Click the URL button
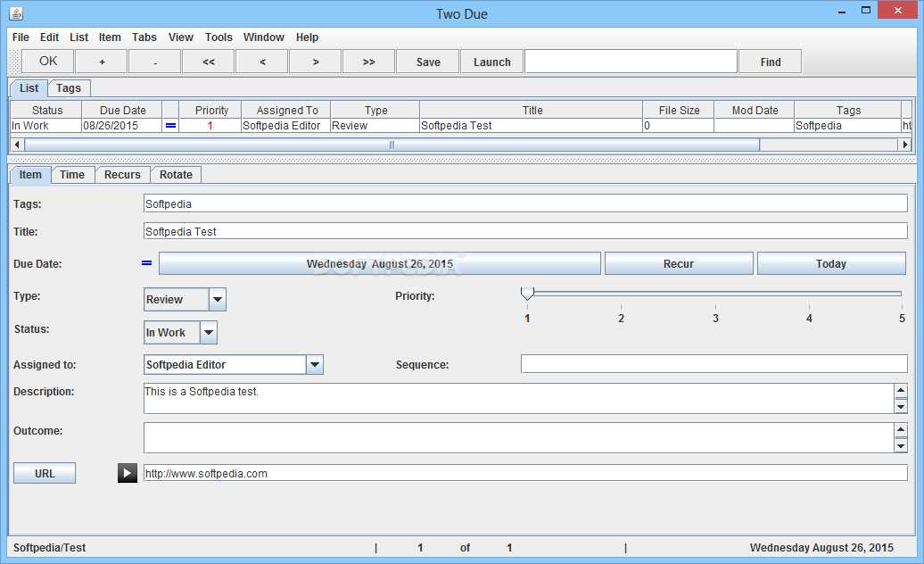Viewport: 924px width, 564px height. click(45, 473)
